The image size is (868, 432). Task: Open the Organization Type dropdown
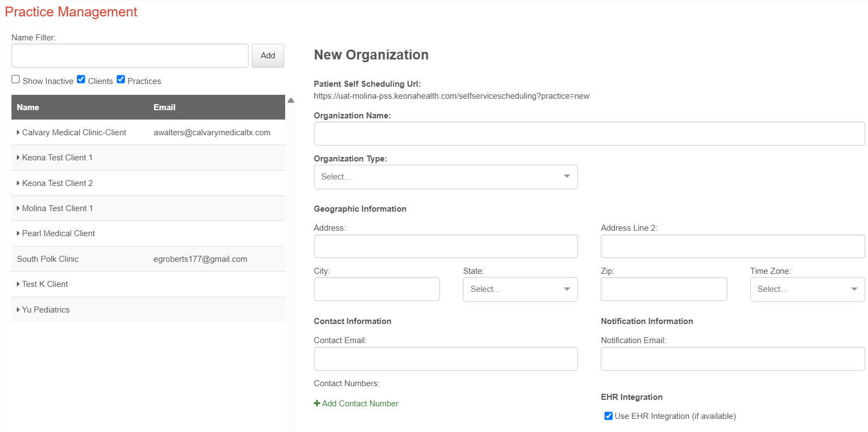[445, 177]
